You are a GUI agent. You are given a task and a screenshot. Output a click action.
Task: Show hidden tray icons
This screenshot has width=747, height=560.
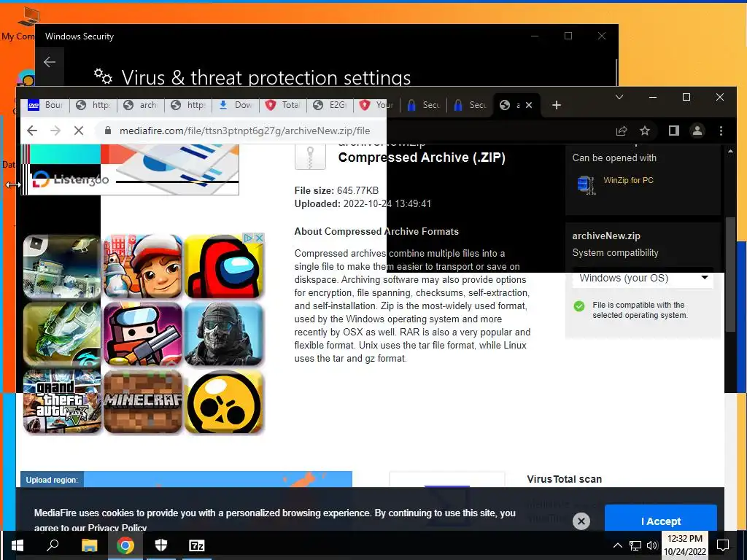(x=617, y=545)
